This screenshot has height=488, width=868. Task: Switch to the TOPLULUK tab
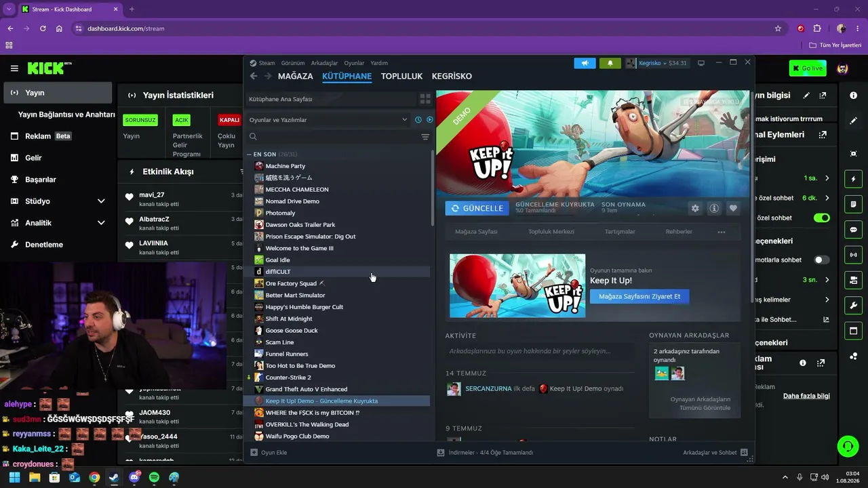coord(401,77)
